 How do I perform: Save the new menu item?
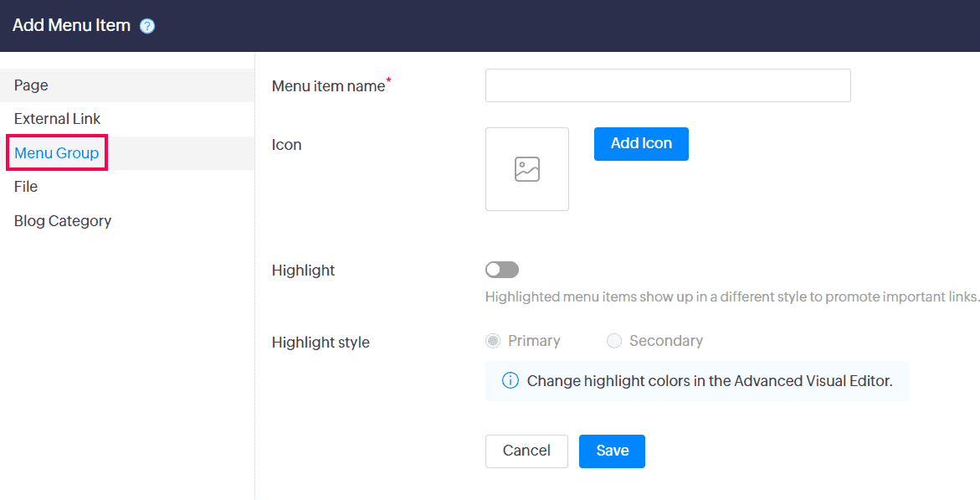(612, 451)
